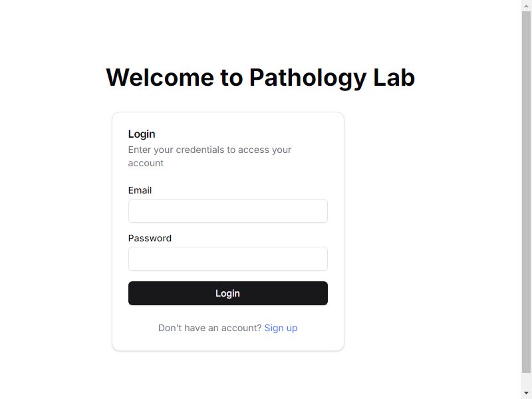Open the Sign up link
This screenshot has width=532, height=399.
[281, 328]
